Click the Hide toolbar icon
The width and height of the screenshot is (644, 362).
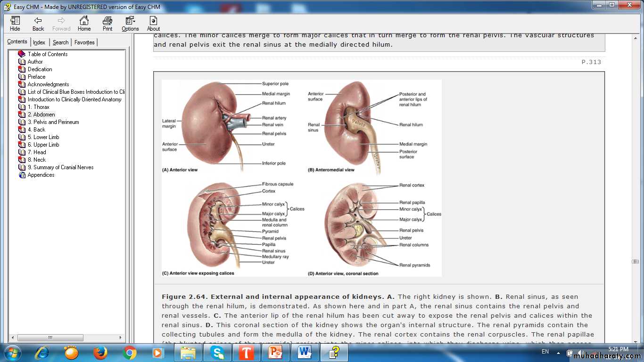pos(15,24)
